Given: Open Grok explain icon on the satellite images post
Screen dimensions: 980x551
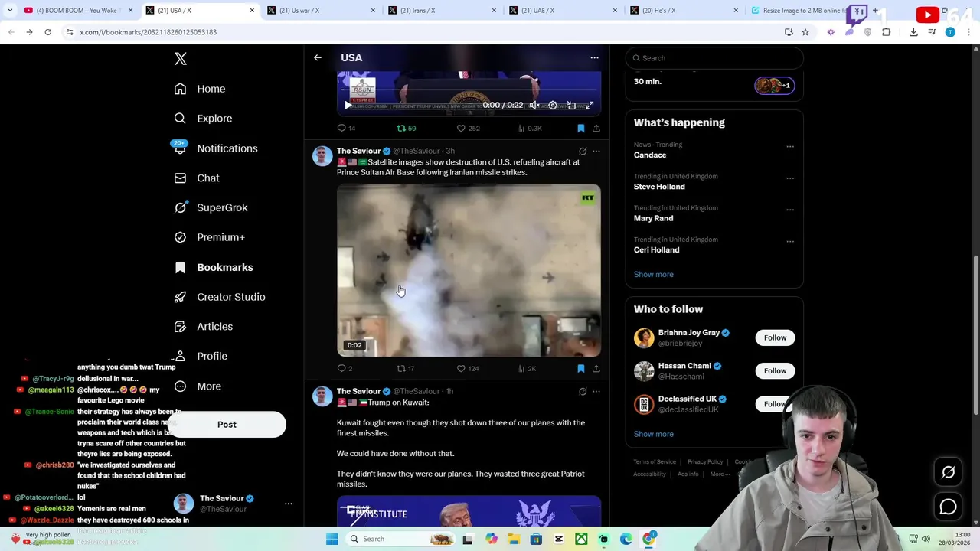Looking at the screenshot, I should pyautogui.click(x=583, y=152).
